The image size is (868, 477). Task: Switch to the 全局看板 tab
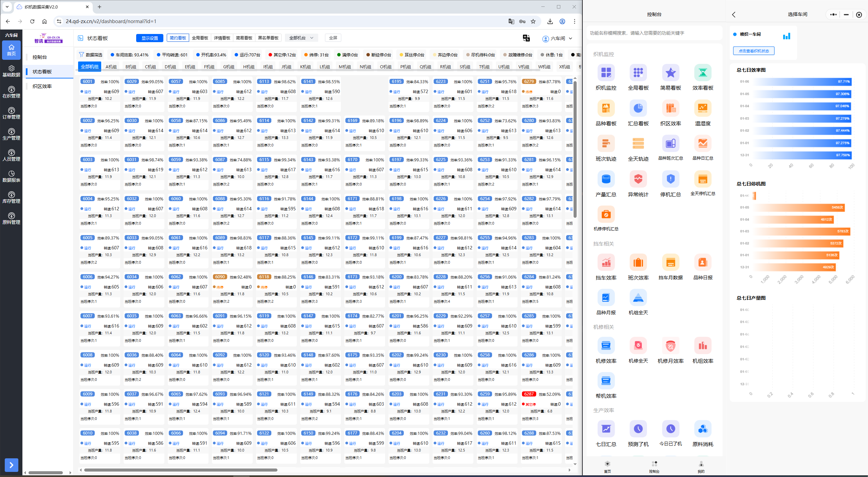200,38
